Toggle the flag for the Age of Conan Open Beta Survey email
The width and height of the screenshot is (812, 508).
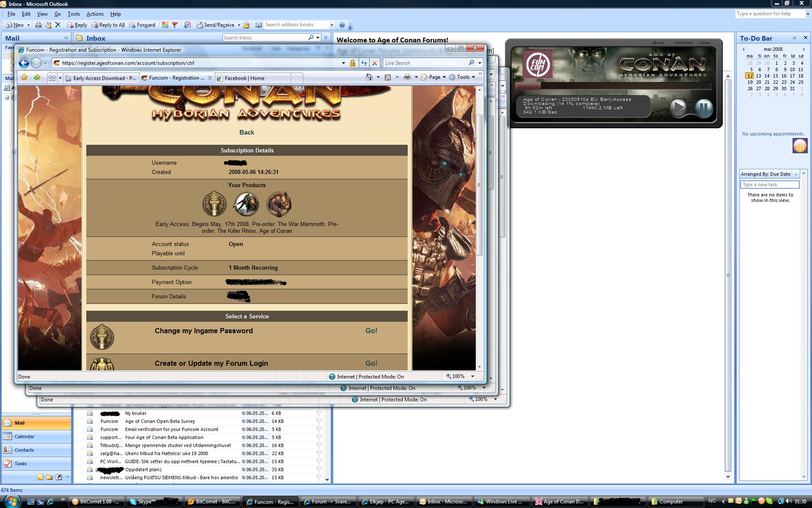click(319, 421)
